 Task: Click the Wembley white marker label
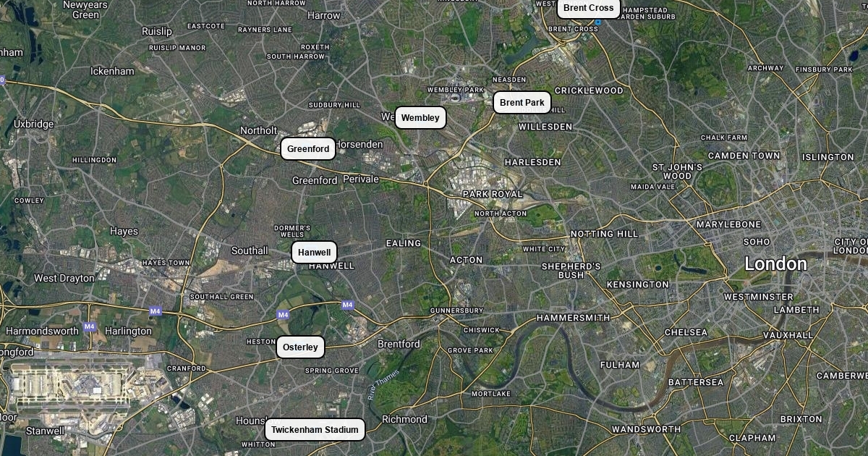[420, 118]
